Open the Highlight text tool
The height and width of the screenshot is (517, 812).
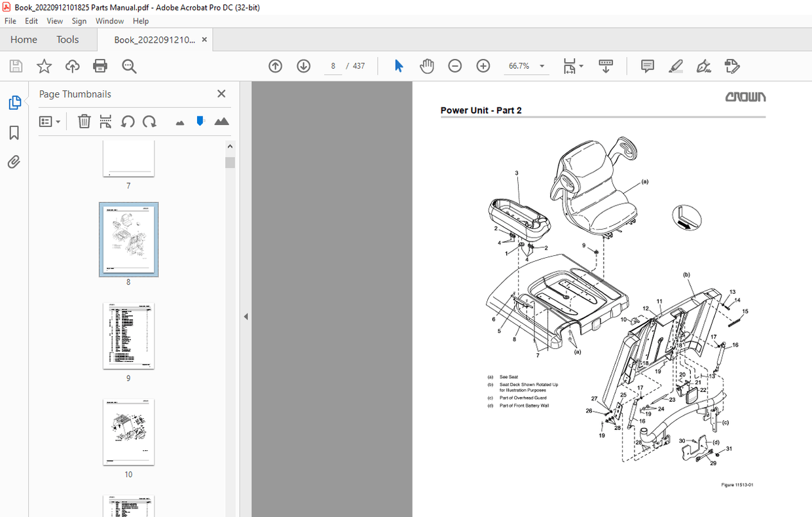click(x=676, y=65)
